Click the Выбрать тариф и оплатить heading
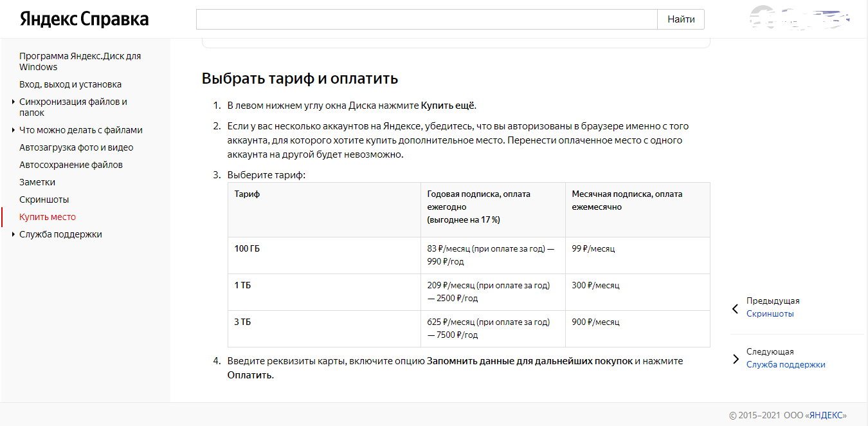Screen dimensions: 868x426 [x=300, y=79]
